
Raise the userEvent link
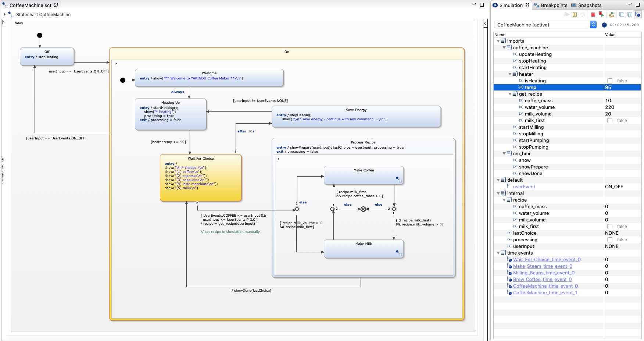(x=524, y=187)
